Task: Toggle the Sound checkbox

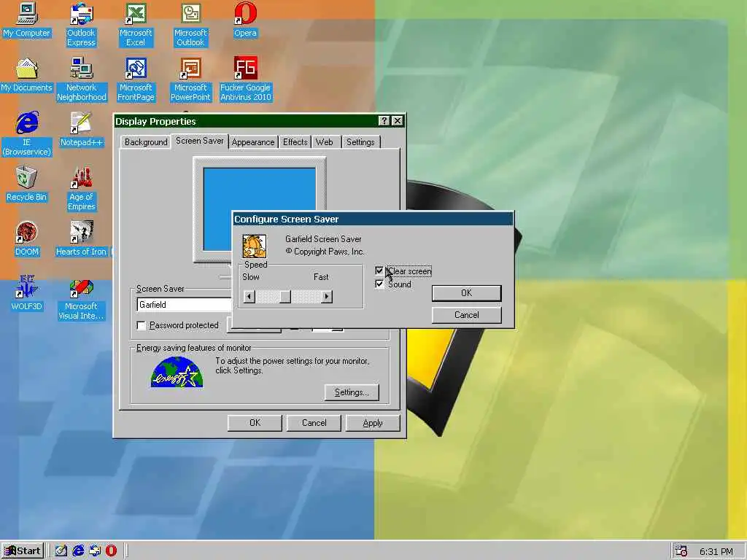Action: coord(379,284)
